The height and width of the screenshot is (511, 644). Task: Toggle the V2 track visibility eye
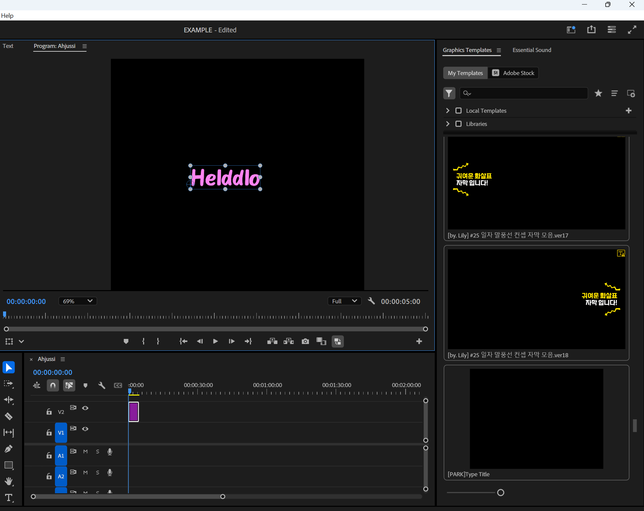85,408
